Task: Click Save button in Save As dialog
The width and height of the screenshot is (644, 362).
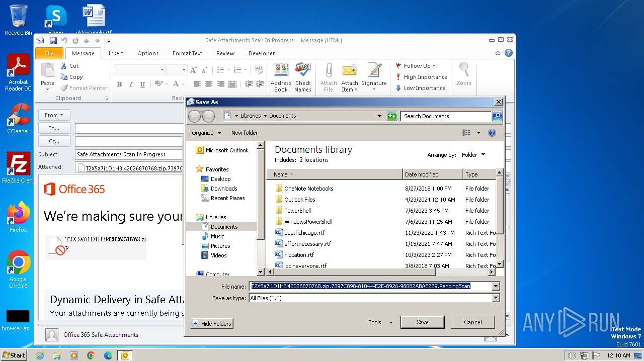Action: (422, 322)
